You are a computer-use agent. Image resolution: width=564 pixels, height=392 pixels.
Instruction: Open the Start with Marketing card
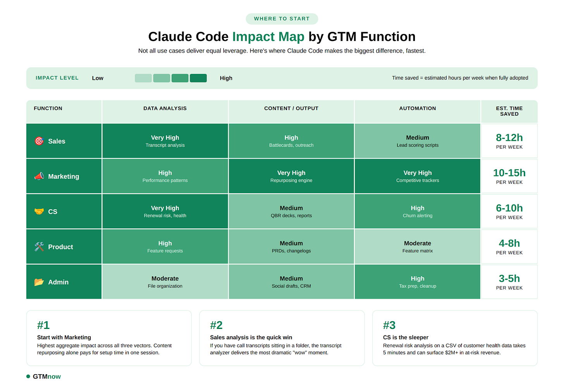(x=109, y=338)
